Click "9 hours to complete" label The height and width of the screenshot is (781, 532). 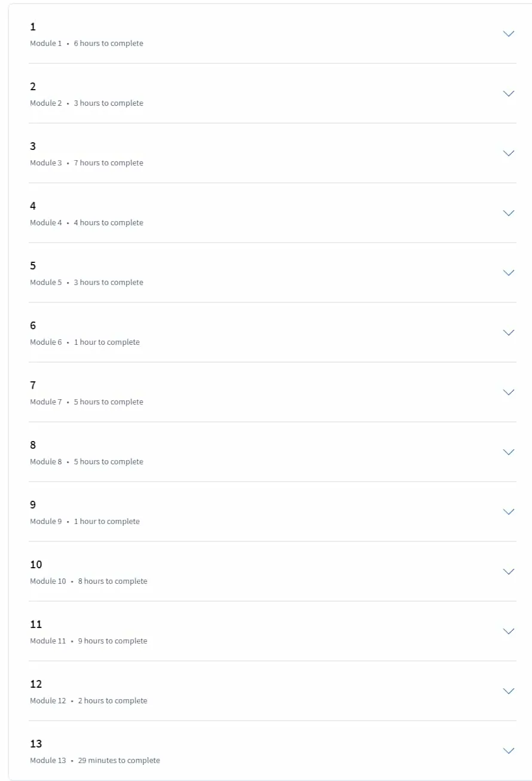112,641
